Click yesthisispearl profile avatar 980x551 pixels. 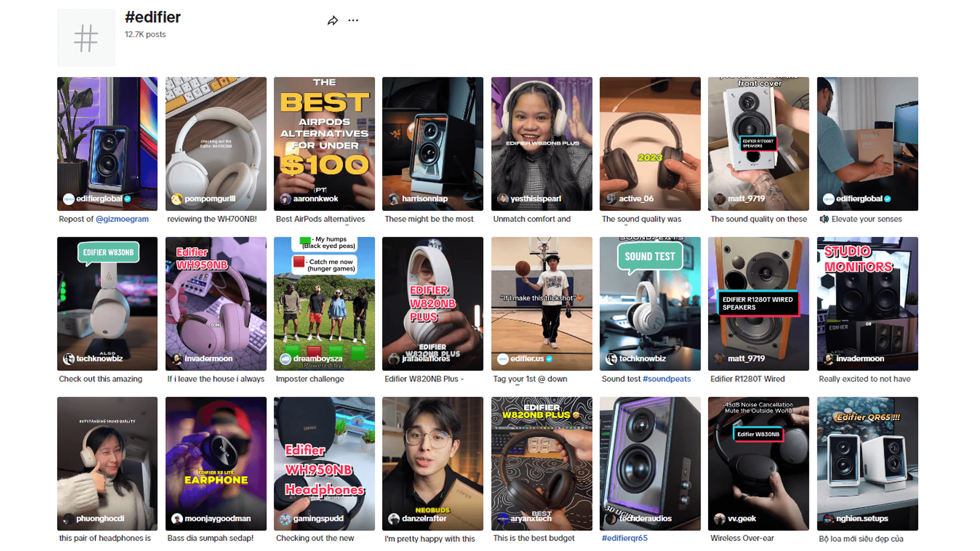click(503, 199)
